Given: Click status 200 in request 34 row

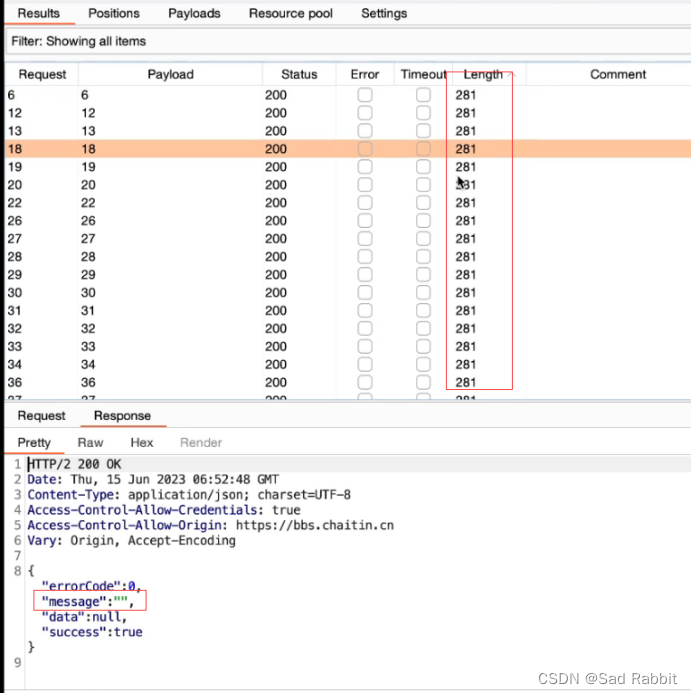Looking at the screenshot, I should [276, 364].
